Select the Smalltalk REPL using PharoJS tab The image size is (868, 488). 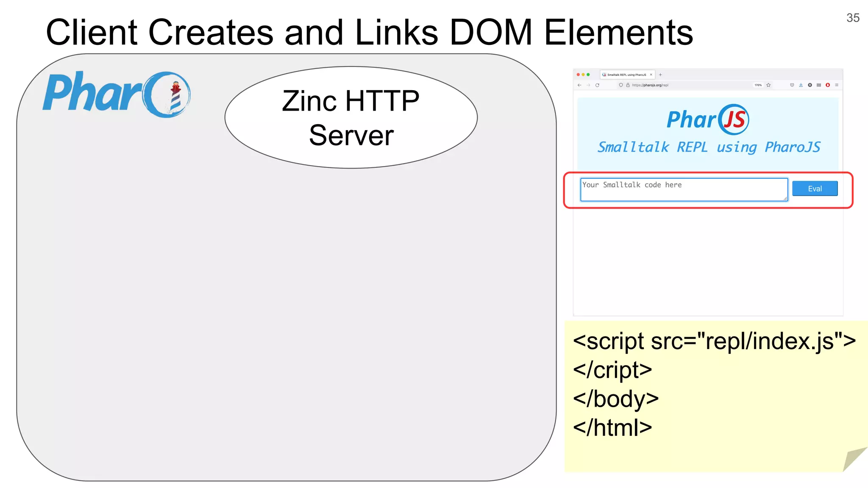[626, 75]
